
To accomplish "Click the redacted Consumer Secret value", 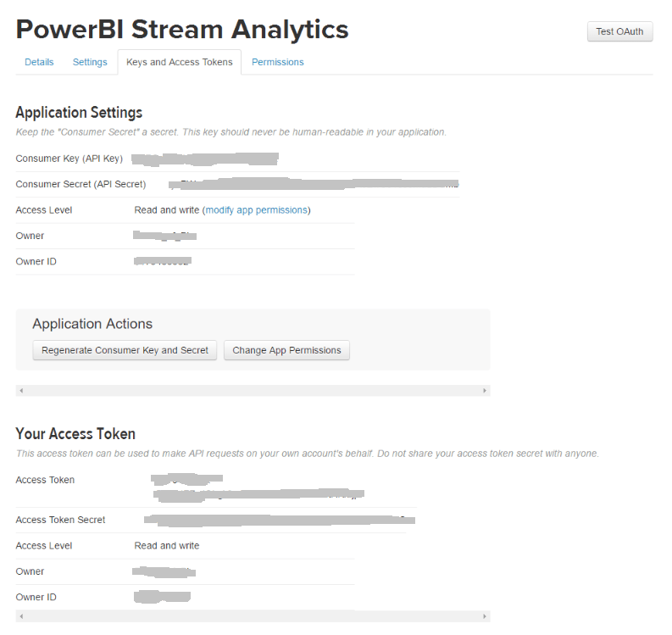I will (x=314, y=184).
